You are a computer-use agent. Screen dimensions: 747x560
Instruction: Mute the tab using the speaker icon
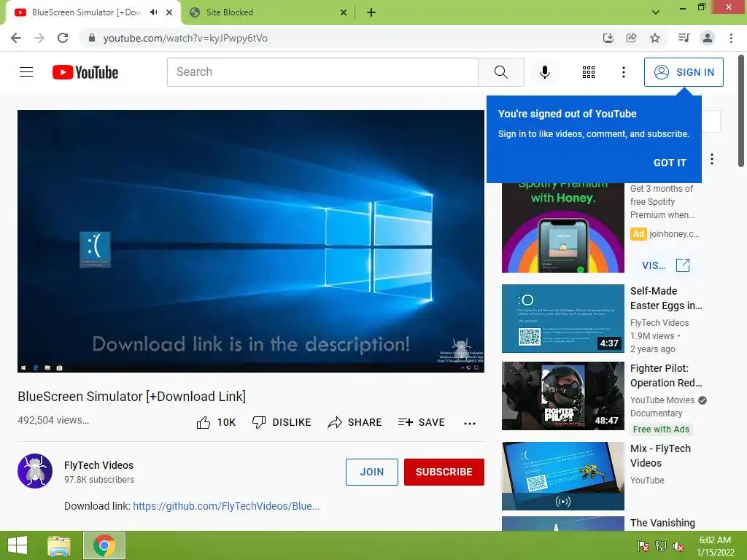point(153,12)
